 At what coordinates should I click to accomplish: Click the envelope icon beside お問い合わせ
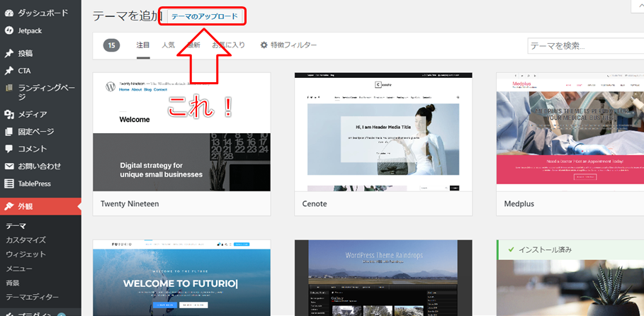(x=9, y=167)
